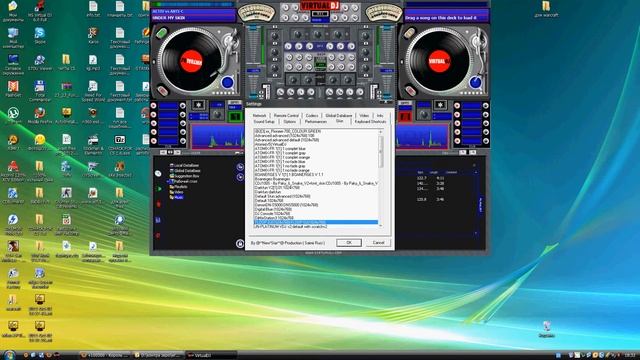Viewport: 640px width, 360px height.
Task: Click the green play icon in browser sidebar
Action: [159, 189]
